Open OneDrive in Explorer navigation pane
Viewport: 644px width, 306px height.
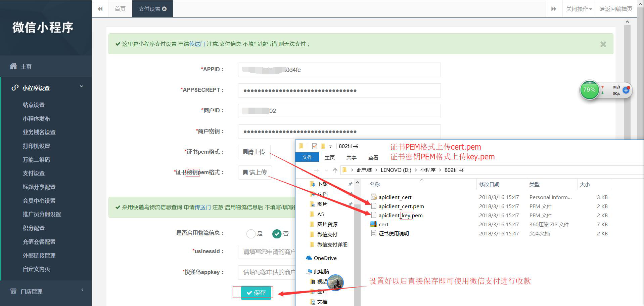pos(321,258)
